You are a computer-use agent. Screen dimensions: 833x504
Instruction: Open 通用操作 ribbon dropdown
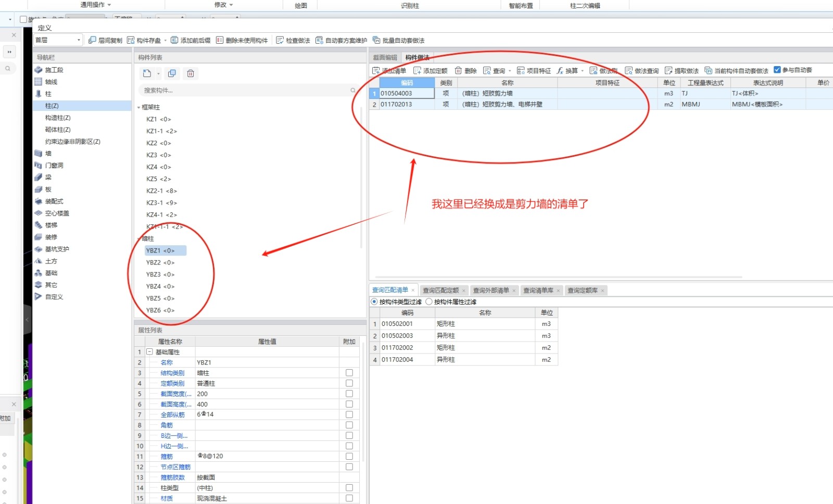[x=96, y=5]
